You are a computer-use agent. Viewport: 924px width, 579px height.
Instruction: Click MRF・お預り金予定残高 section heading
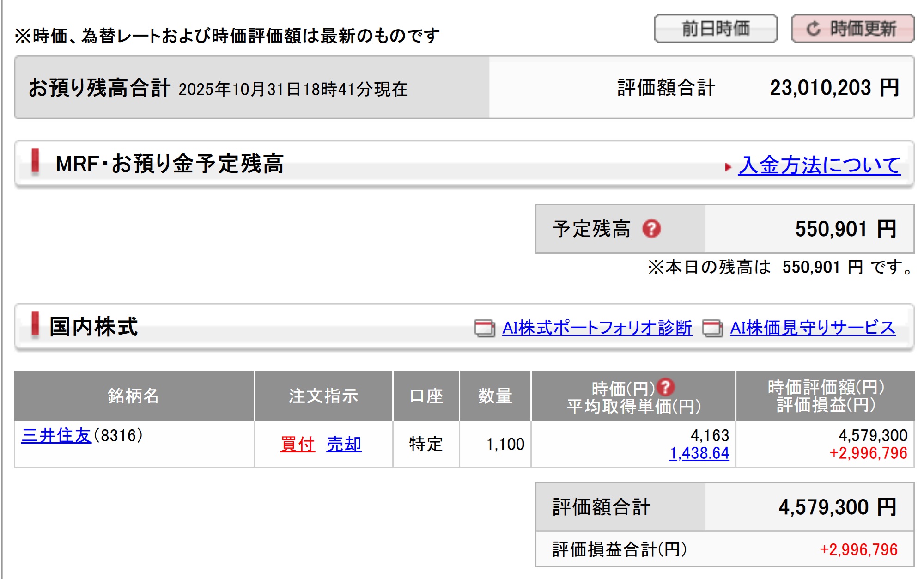(x=169, y=164)
